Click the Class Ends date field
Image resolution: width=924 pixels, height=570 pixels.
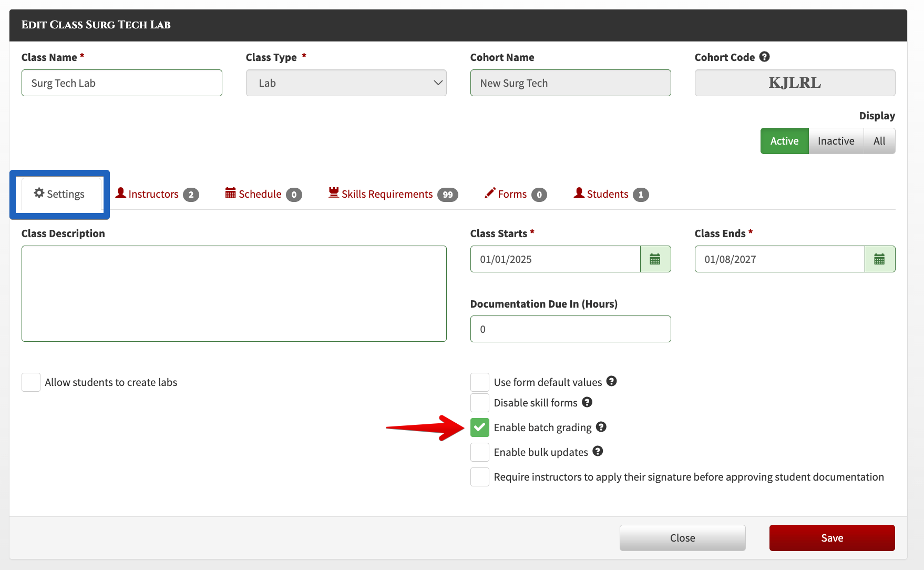[780, 259]
